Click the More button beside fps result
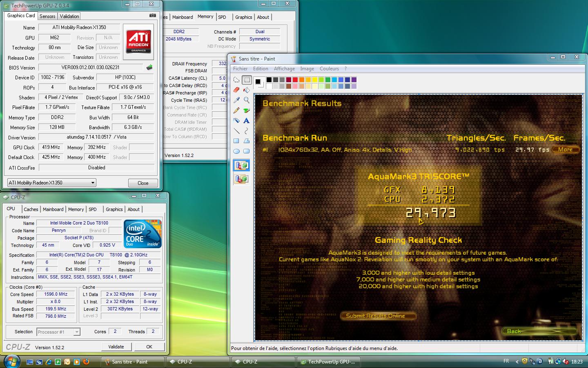The height and width of the screenshot is (368, 588). (566, 150)
